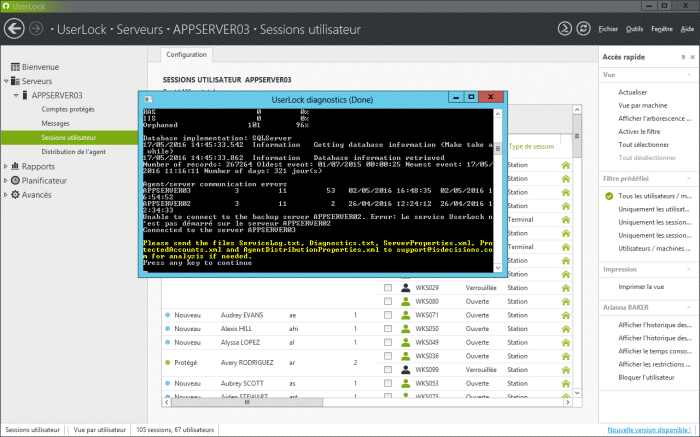700x437 pixels.
Task: Click the diagnostics window console icon
Action: pos(149,99)
